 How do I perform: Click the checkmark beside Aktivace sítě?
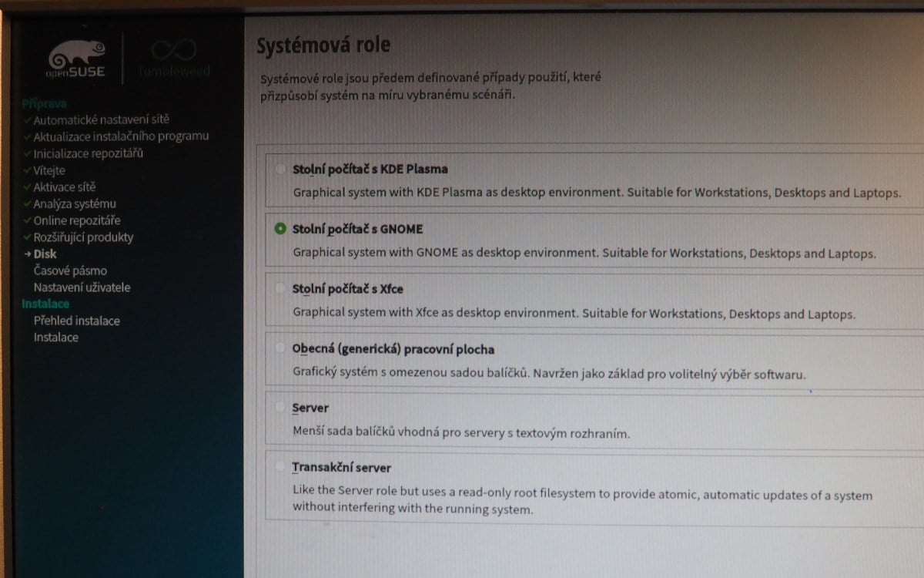[x=26, y=187]
